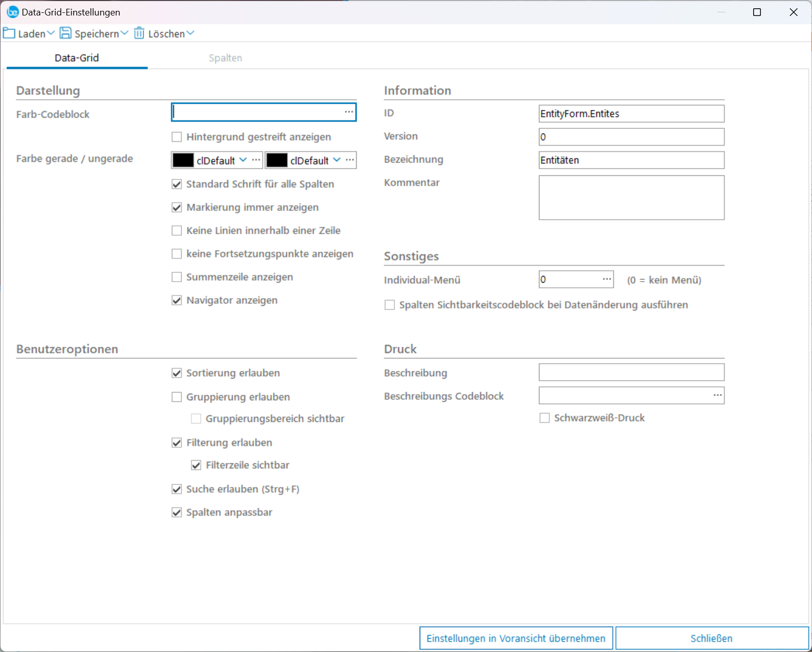812x652 pixels.
Task: Click ellipsis in Beschreibungs Codeblock field
Action: click(x=718, y=395)
